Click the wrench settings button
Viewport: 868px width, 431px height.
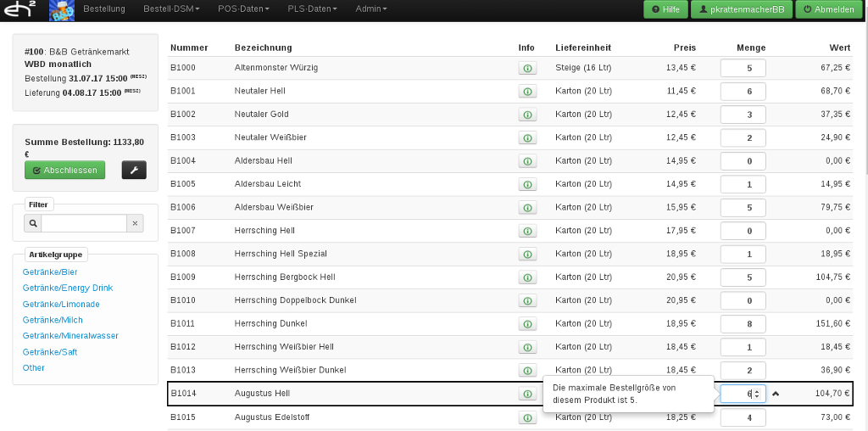(134, 171)
